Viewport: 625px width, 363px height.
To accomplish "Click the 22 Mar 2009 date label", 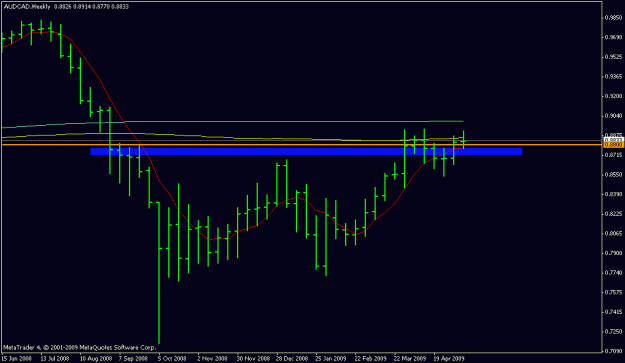I will pyautogui.click(x=410, y=358).
